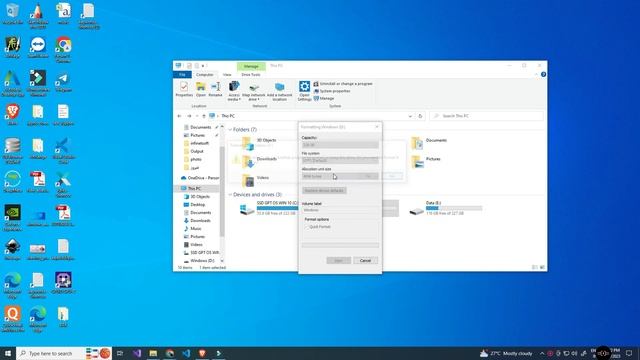Click the Explorer help question mark icon
The height and width of the screenshot is (360, 640).
pyautogui.click(x=543, y=75)
